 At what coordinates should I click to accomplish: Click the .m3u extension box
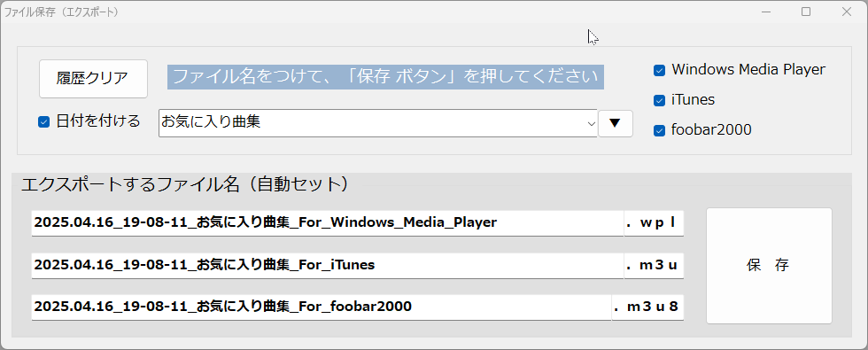pyautogui.click(x=654, y=265)
